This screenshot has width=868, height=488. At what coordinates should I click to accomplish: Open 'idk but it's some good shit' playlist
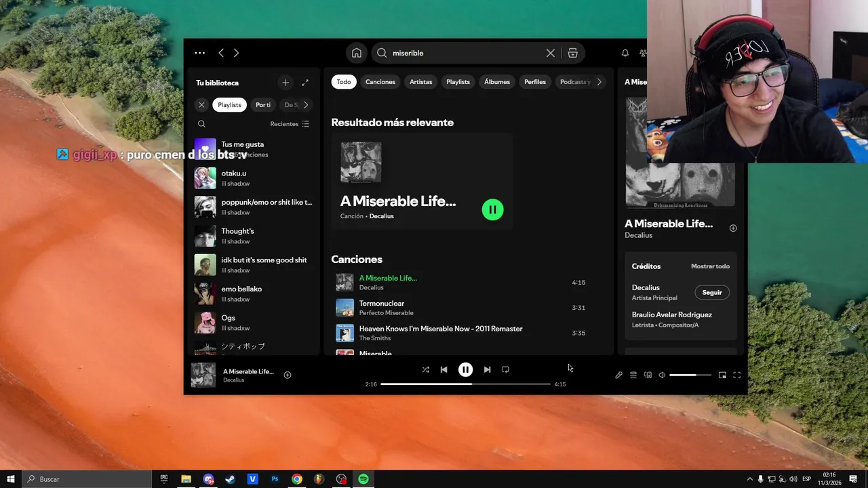click(x=254, y=265)
